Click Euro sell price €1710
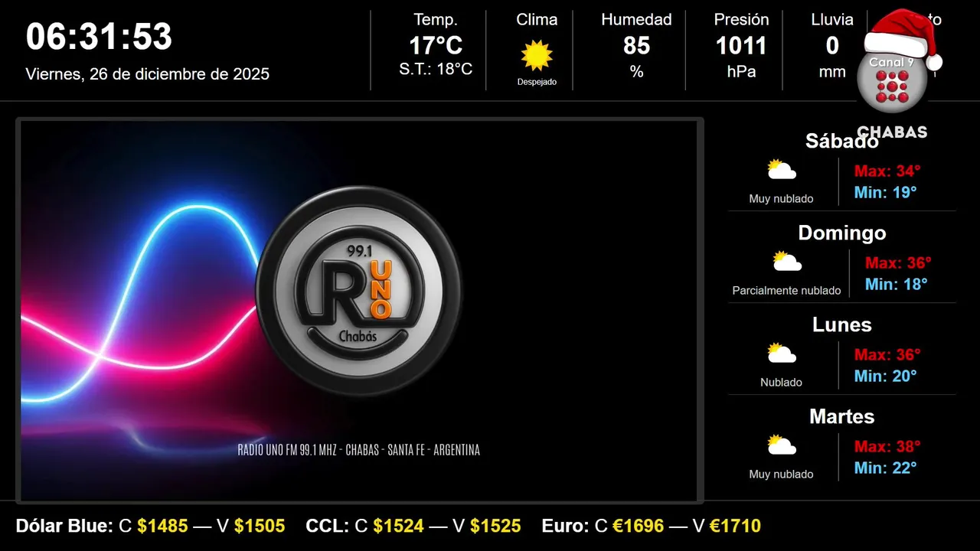 735,526
